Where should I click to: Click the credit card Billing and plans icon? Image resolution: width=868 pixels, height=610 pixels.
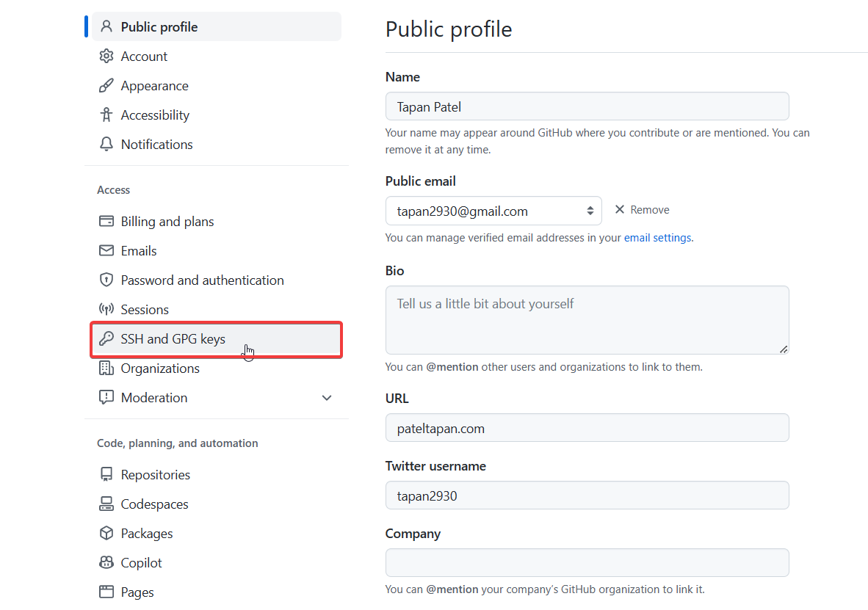[x=106, y=221]
